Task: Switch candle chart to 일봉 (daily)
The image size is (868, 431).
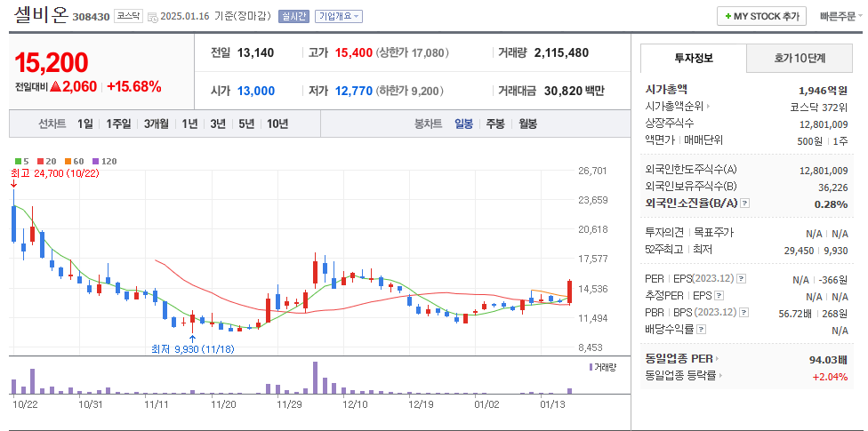Action: point(463,124)
